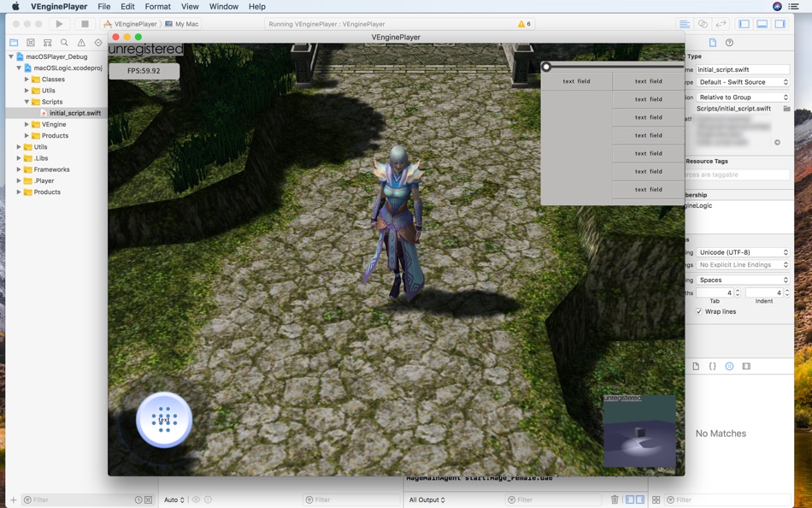Click the minimap preview thumbnail
The image size is (812, 508).
click(x=639, y=431)
